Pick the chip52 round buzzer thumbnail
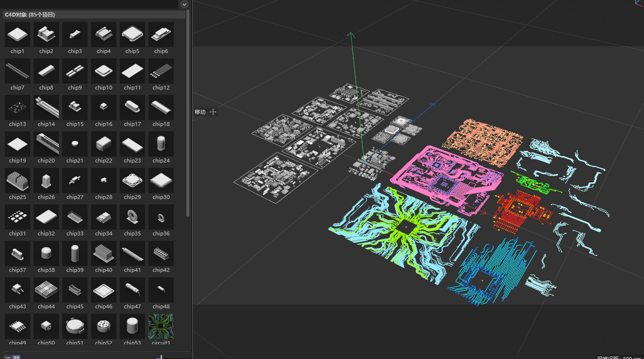Screen dimensions: 644x359 pos(104,326)
